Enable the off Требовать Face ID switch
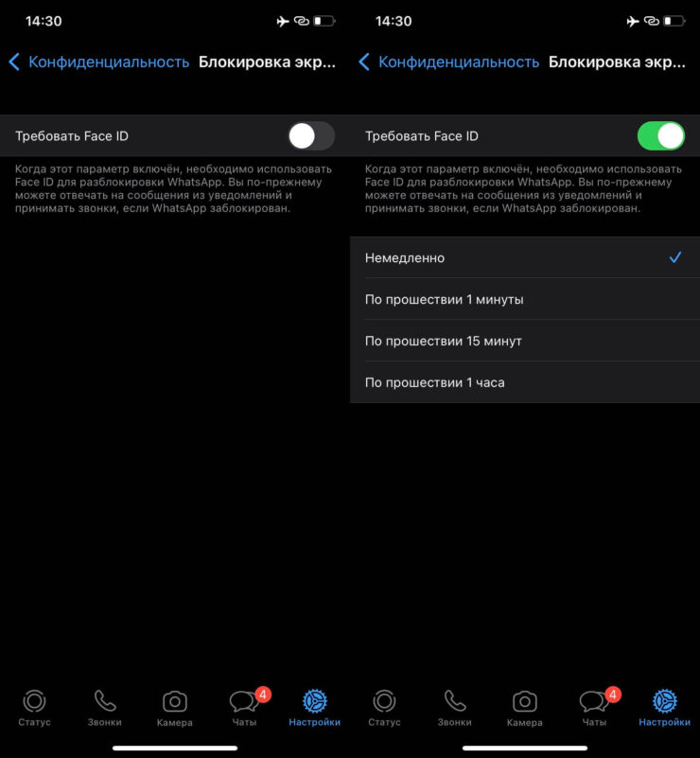This screenshot has width=700, height=758. click(x=311, y=136)
